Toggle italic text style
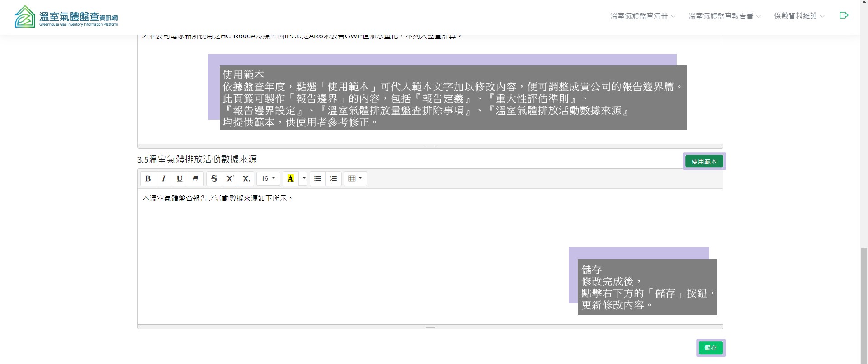The image size is (868, 364). [164, 179]
